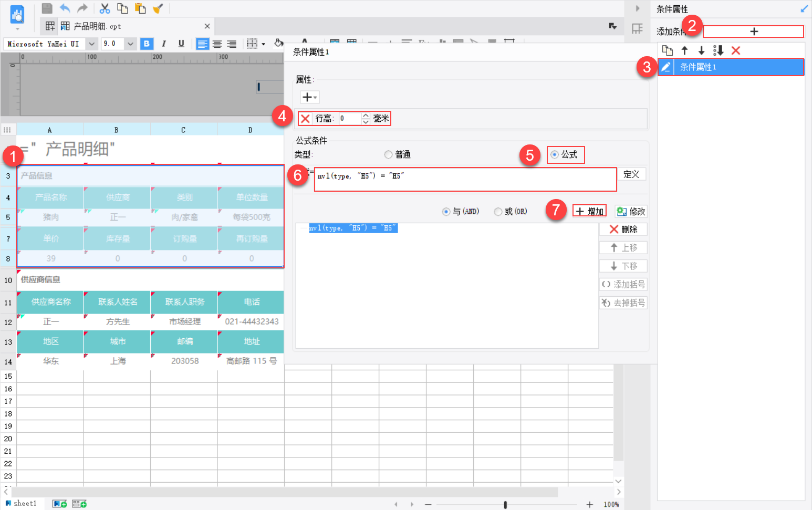The width and height of the screenshot is (812, 510).
Task: Click the add aggregation sheet icon
Action: (79, 504)
